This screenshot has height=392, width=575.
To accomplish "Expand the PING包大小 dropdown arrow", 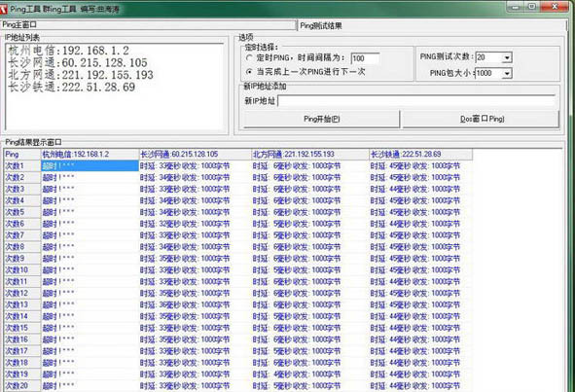I will (x=507, y=73).
